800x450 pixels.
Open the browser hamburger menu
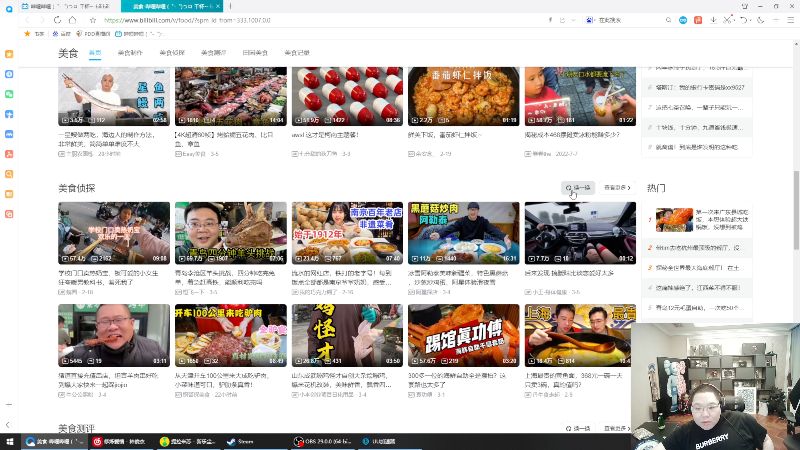pyautogui.click(x=790, y=20)
